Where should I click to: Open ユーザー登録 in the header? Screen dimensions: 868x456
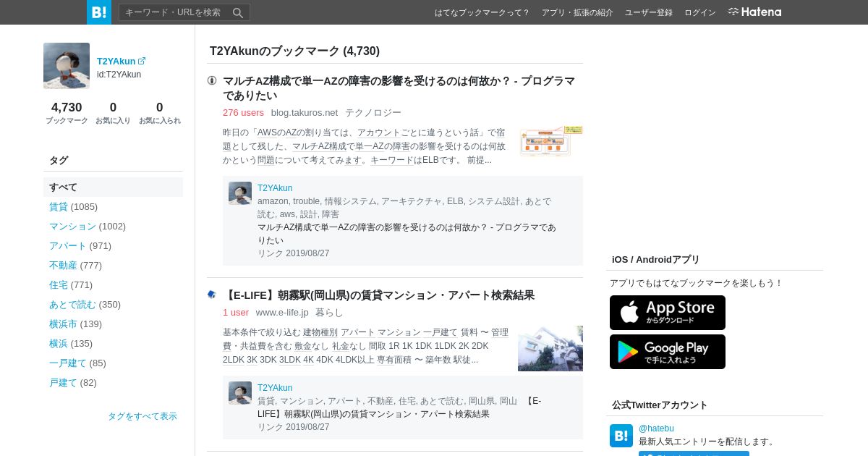(x=649, y=12)
